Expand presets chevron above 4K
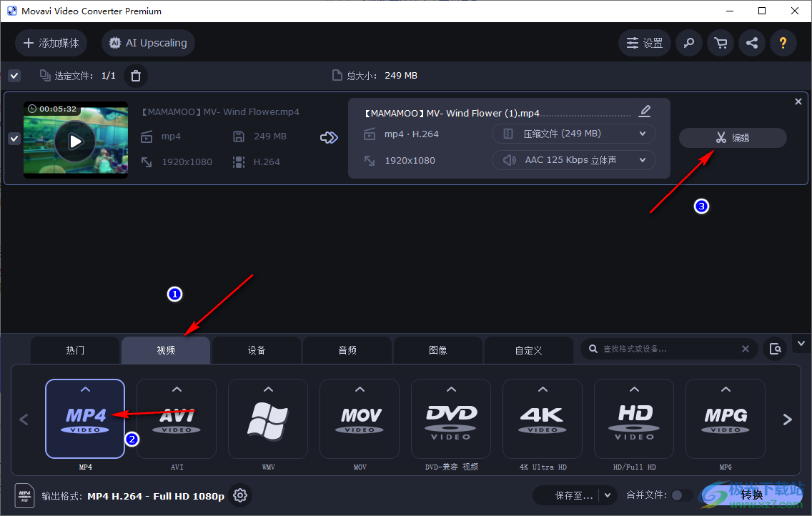 point(543,390)
